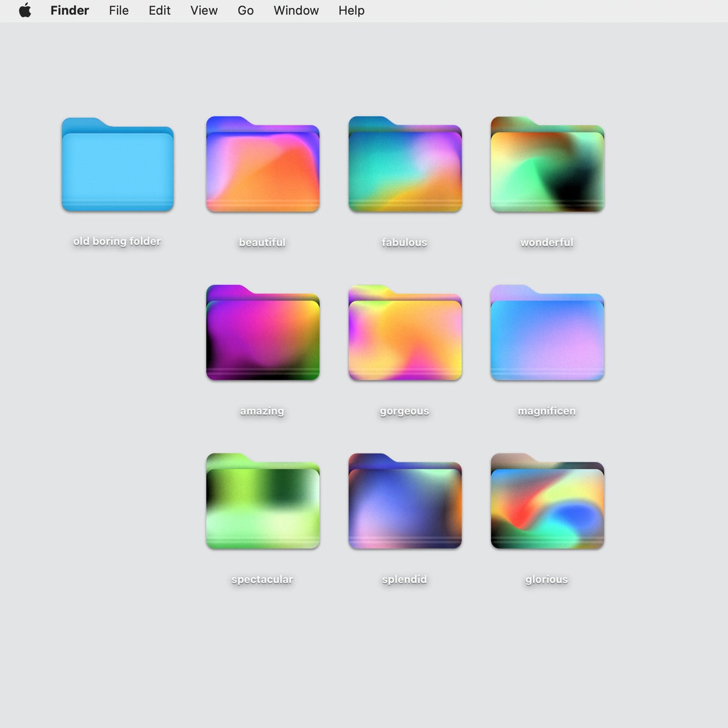Open the Go menu
The height and width of the screenshot is (728, 728).
[245, 10]
